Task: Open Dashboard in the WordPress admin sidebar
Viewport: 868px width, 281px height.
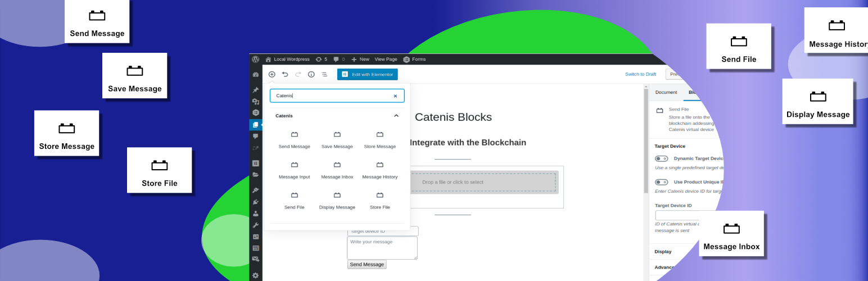Action: [255, 74]
